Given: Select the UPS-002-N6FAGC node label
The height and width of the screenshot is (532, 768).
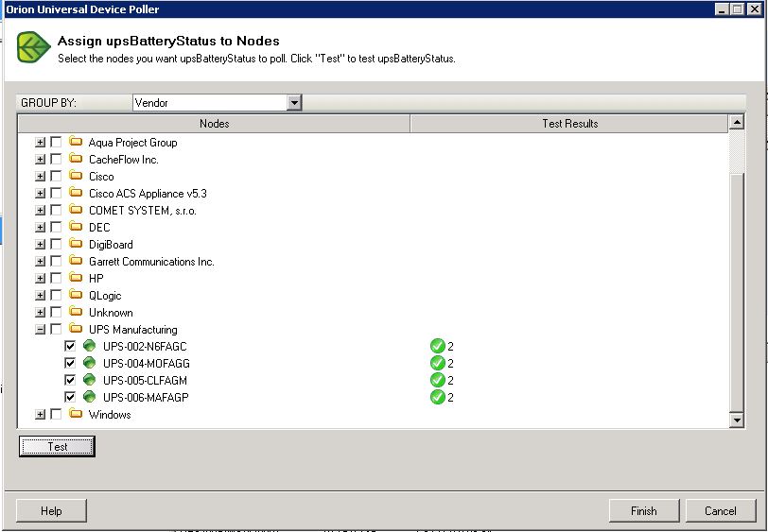Looking at the screenshot, I should click(145, 347).
